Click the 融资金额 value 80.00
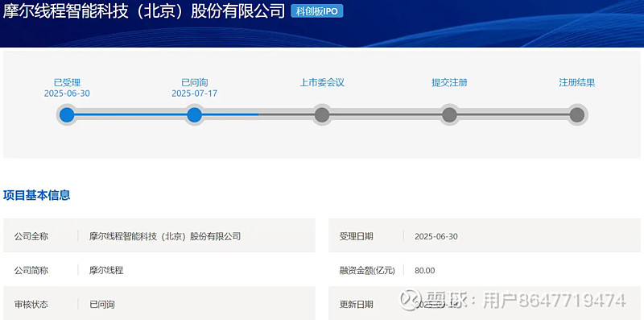The image size is (644, 320). [425, 271]
